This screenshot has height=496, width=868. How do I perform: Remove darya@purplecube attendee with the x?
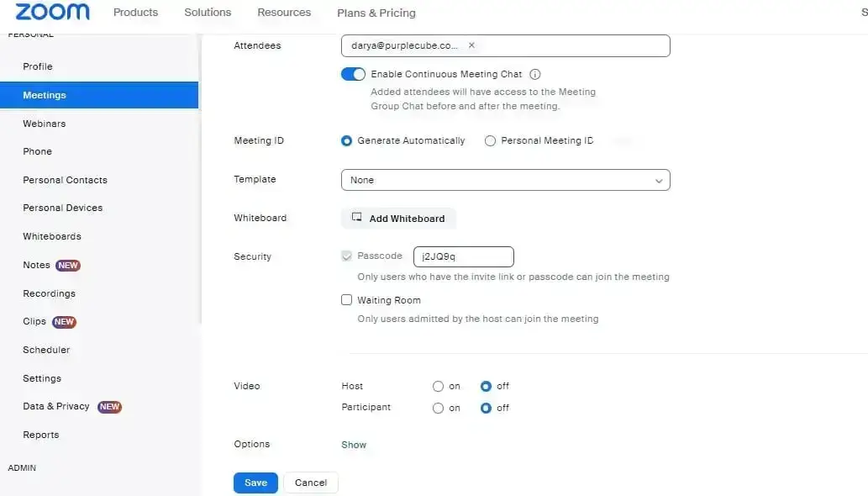click(x=471, y=45)
